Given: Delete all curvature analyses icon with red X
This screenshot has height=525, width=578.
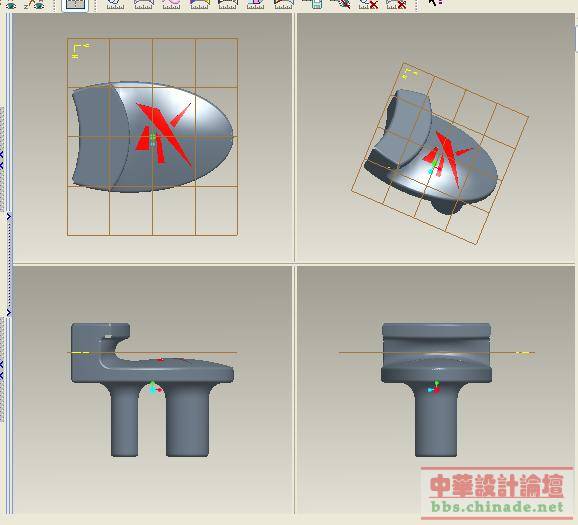Looking at the screenshot, I should pyautogui.click(x=369, y=4).
